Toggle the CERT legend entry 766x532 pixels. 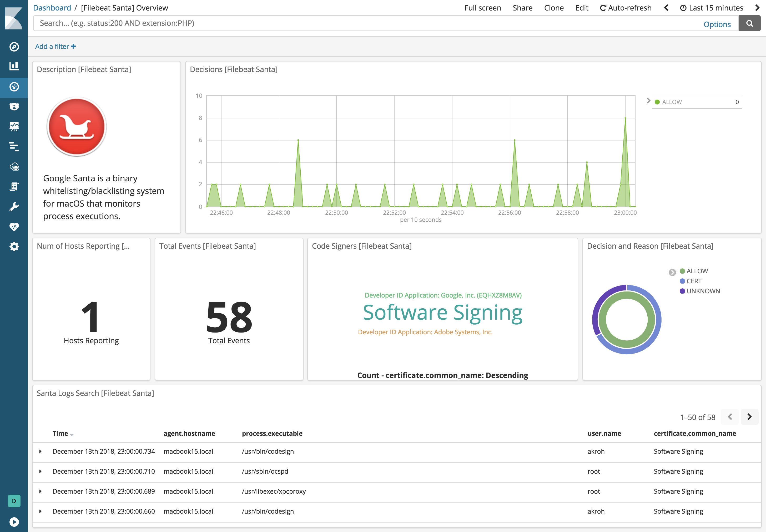point(694,281)
